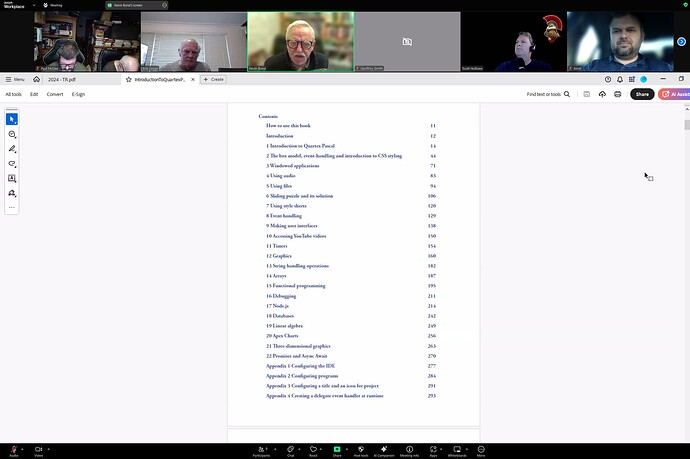Open the AI Assistant button
Image resolution: width=690 pixels, height=459 pixels.
tap(674, 94)
